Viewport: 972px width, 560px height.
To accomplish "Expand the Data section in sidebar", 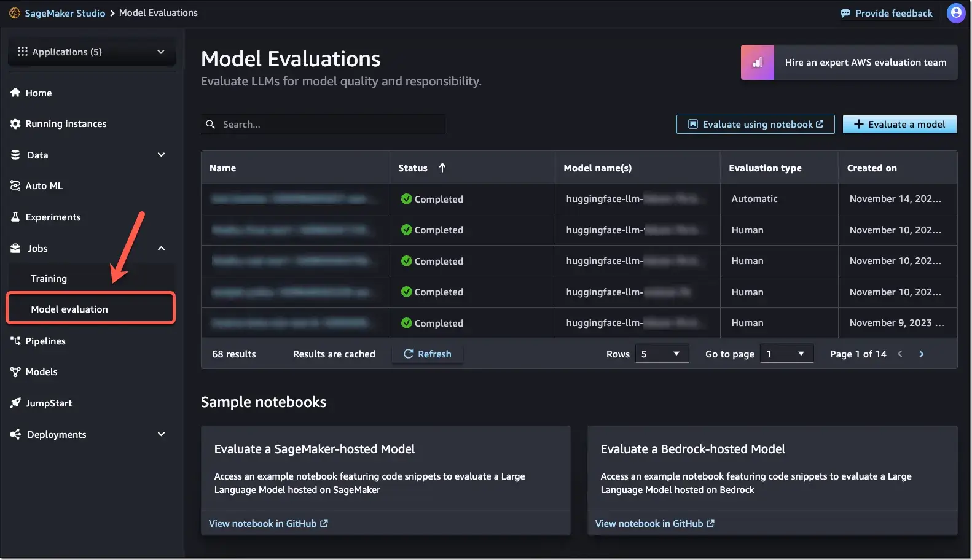I will (x=161, y=155).
